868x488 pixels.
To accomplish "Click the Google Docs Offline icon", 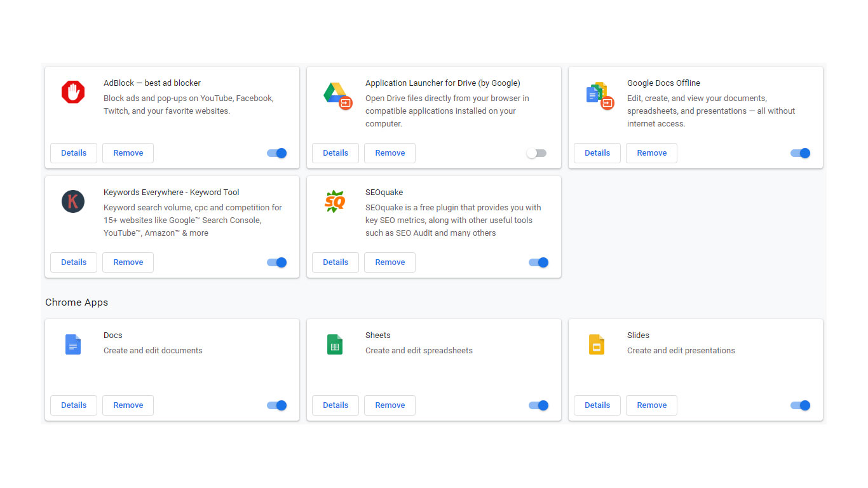I will click(600, 96).
